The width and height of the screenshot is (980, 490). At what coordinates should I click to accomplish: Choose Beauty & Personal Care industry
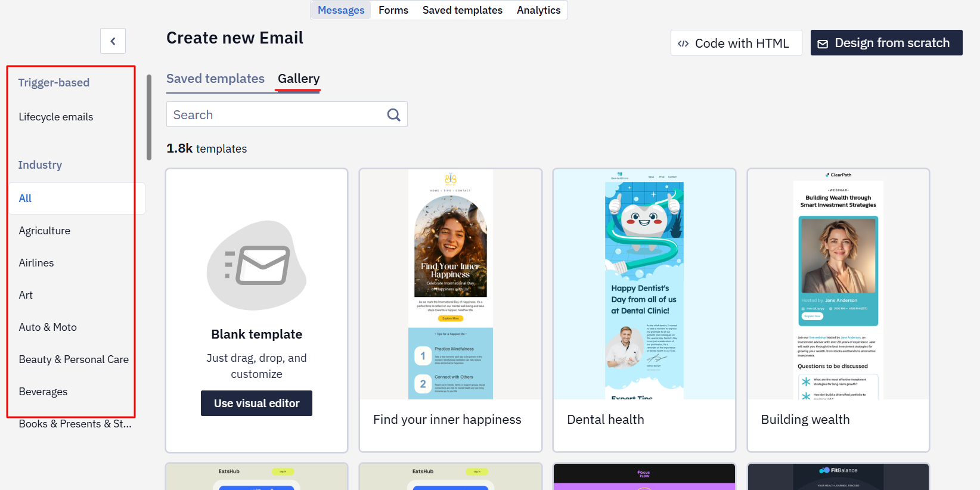point(74,359)
